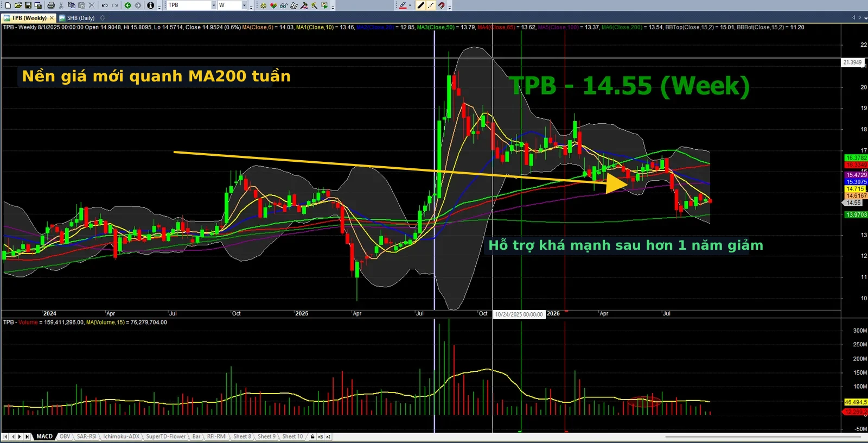
Task: Expand the symbol toolbar overflow options
Action: pyautogui.click(x=251, y=7)
